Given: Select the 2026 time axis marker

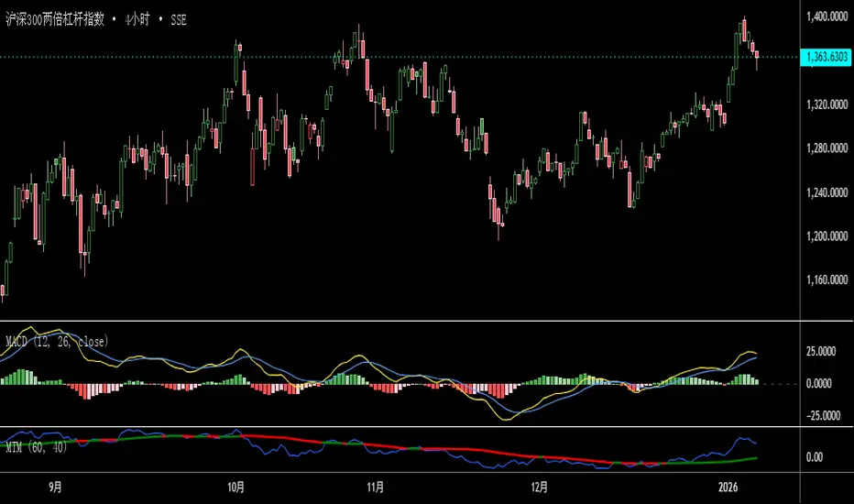Looking at the screenshot, I should (728, 487).
